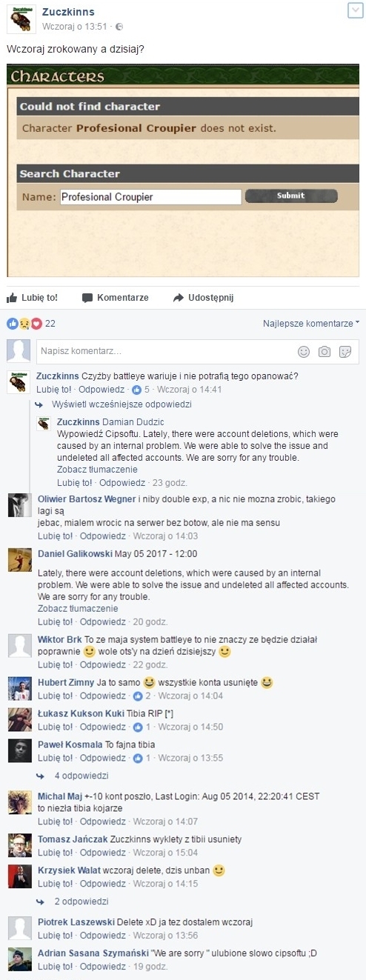The width and height of the screenshot is (366, 980).
Task: Open the sticker picker icon
Action: click(345, 351)
